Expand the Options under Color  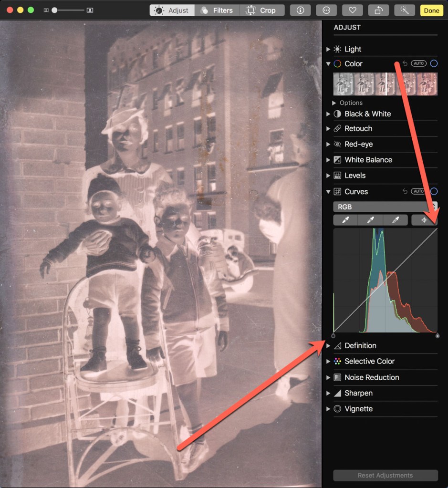(348, 103)
